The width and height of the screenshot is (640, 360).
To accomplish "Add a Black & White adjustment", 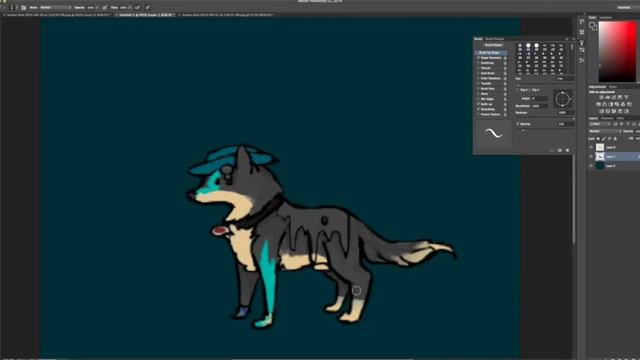I will [611, 104].
